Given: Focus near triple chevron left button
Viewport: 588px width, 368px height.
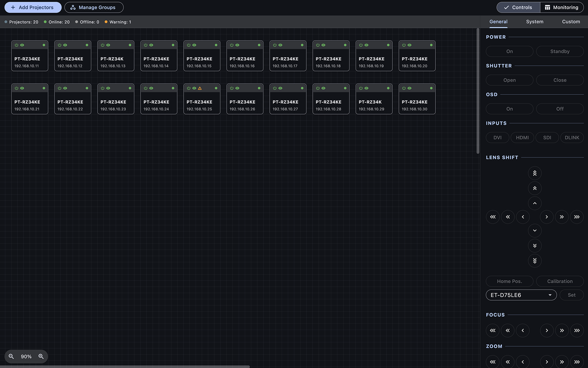Looking at the screenshot, I should (x=493, y=330).
